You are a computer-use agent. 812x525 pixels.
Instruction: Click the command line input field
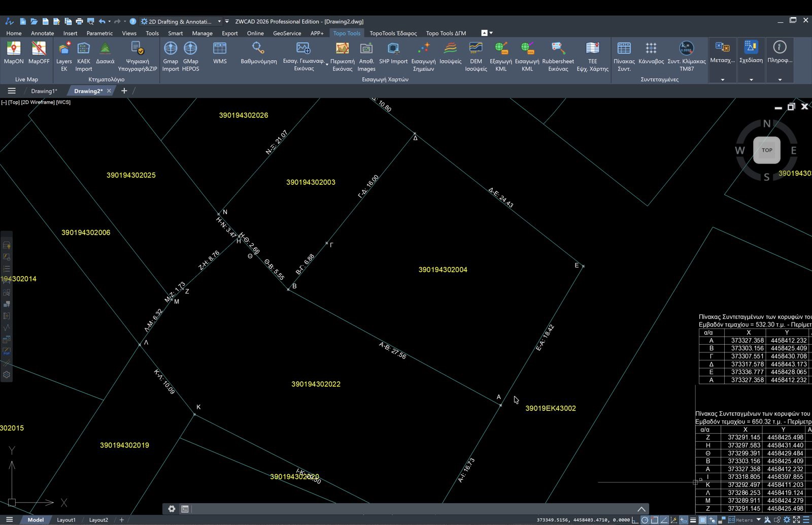point(411,509)
